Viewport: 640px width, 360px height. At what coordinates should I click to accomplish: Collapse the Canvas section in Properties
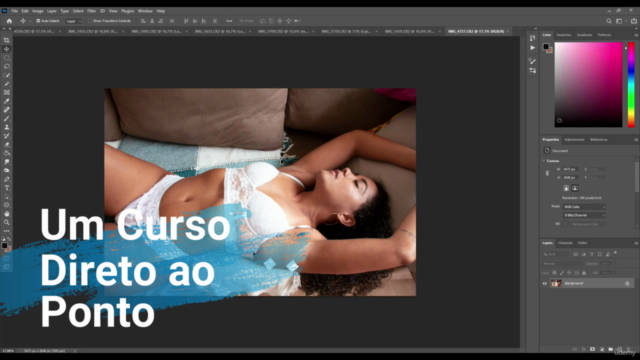(543, 161)
